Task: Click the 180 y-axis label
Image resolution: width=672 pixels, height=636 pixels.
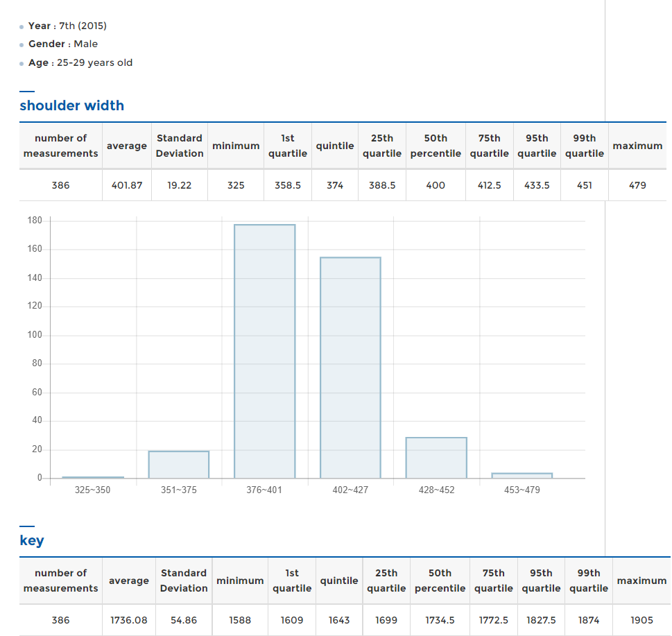Action: coord(35,221)
